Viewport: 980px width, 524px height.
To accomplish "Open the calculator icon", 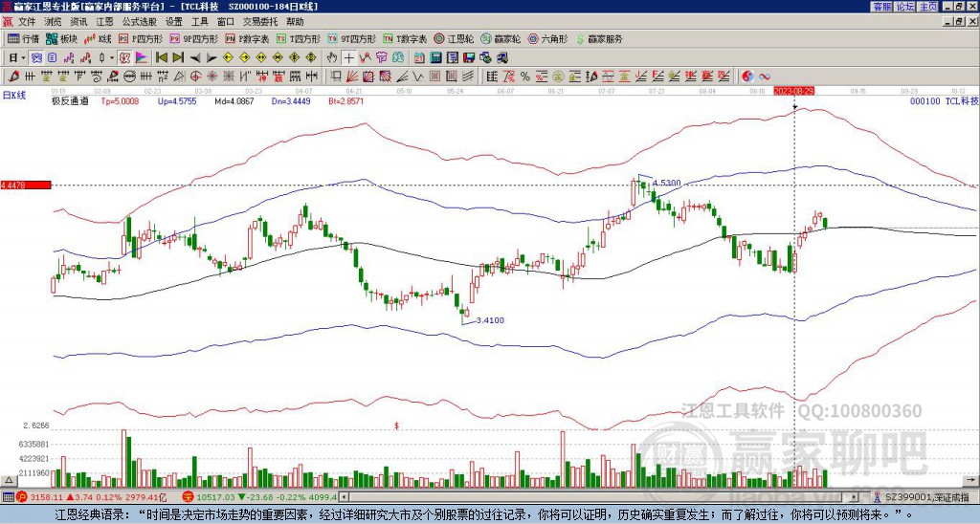I will tap(435, 58).
